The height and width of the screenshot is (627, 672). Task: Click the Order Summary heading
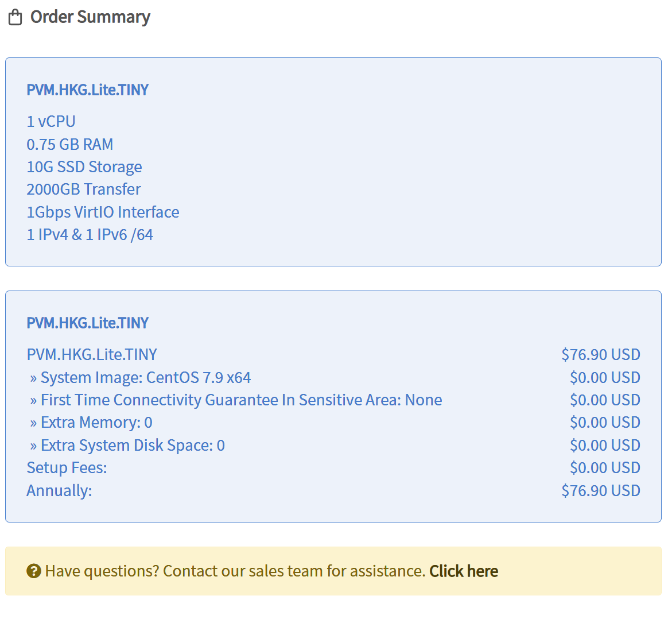coord(90,17)
